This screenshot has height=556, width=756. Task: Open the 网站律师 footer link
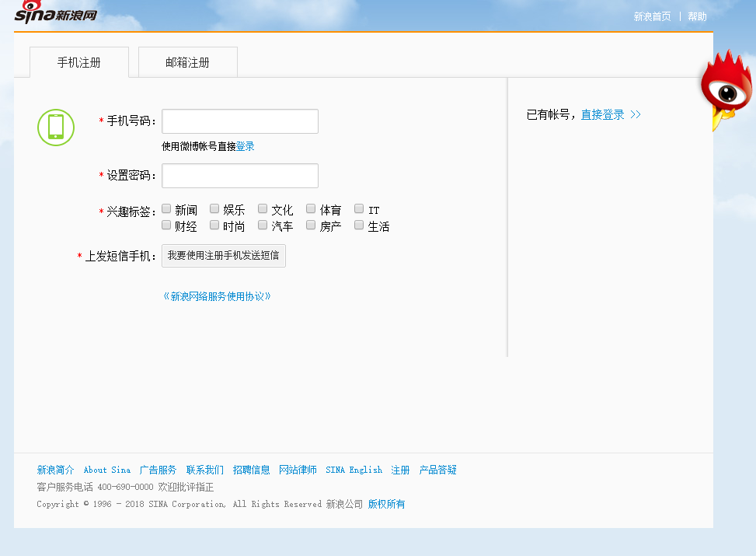point(298,470)
